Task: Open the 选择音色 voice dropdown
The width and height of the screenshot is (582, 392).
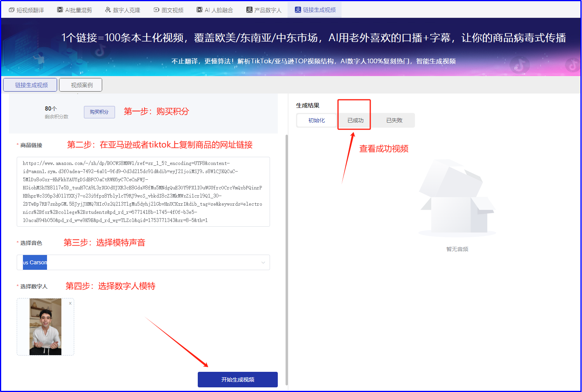Action: pos(263,262)
